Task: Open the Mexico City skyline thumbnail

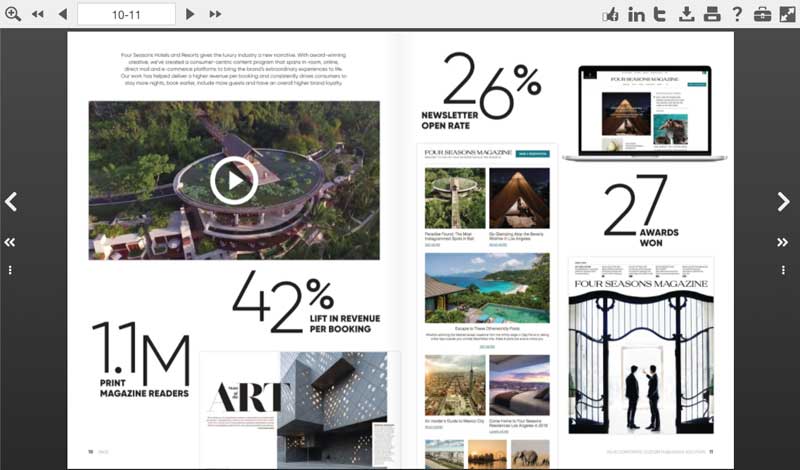Action: pos(455,385)
